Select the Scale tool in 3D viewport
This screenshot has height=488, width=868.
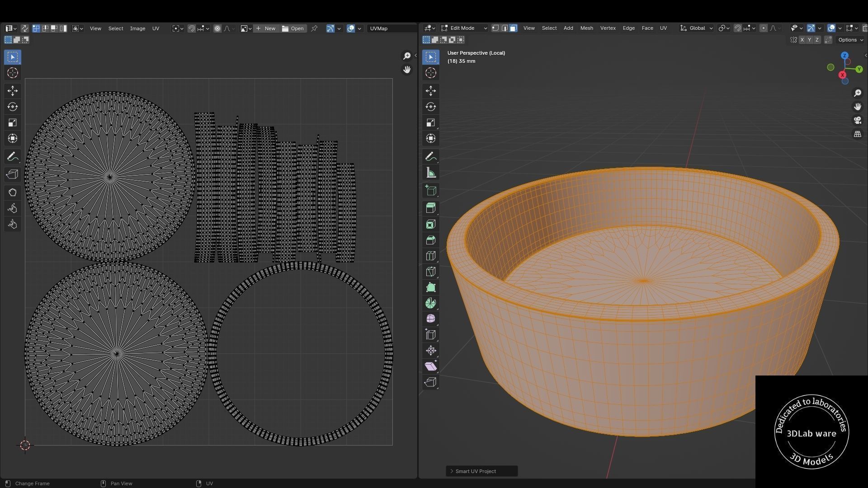(430, 122)
